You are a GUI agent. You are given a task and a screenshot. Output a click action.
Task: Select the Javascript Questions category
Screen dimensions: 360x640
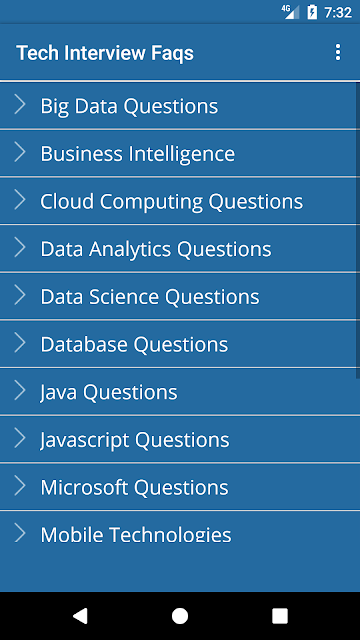pyautogui.click(x=178, y=439)
